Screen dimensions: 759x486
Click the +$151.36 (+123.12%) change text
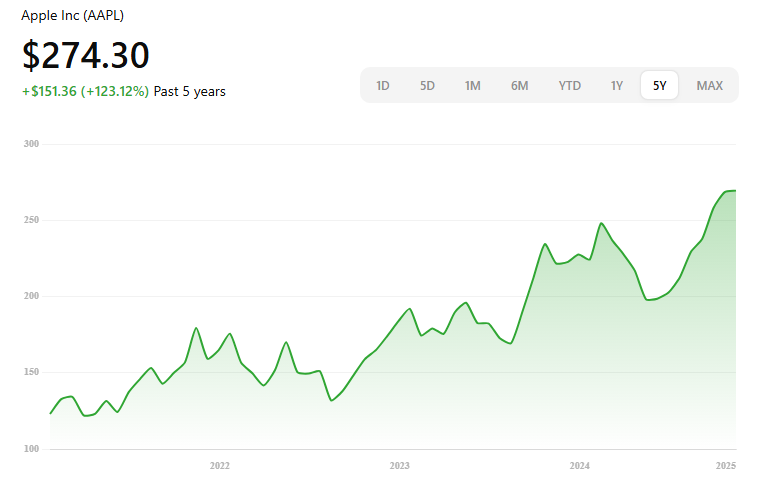click(85, 91)
